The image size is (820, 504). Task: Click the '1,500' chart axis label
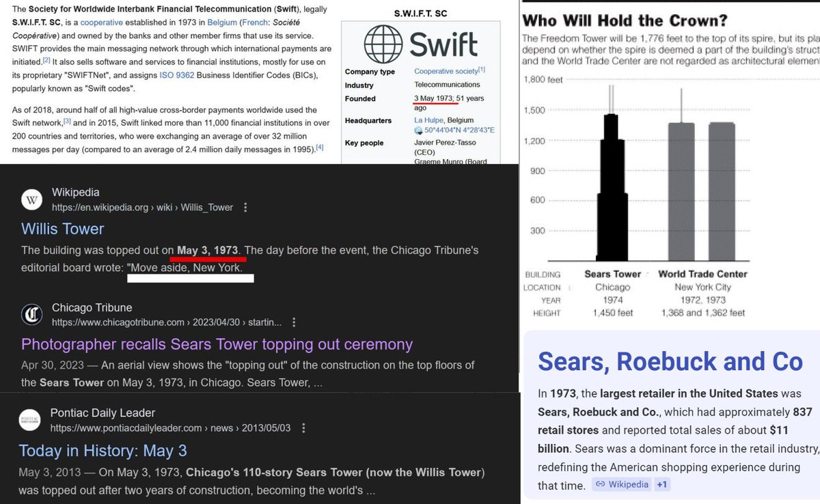[534, 110]
